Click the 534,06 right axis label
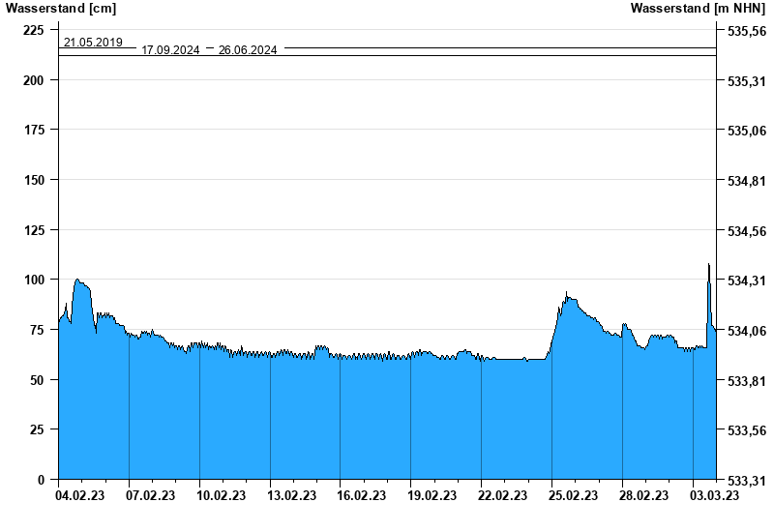Screen dimensions: 774x532 point(746,331)
